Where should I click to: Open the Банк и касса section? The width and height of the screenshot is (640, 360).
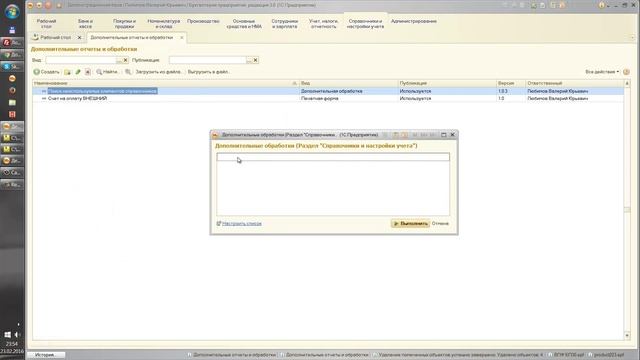pos(85,24)
